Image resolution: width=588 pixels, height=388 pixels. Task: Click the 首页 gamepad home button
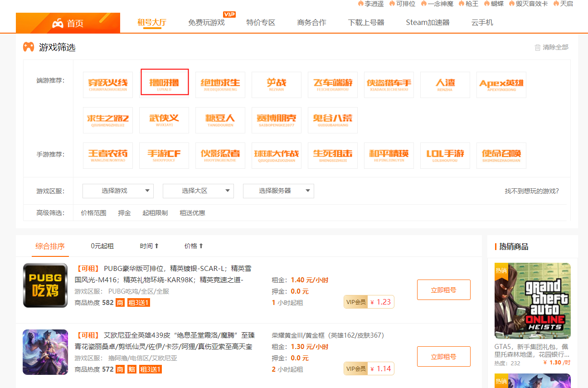(68, 23)
